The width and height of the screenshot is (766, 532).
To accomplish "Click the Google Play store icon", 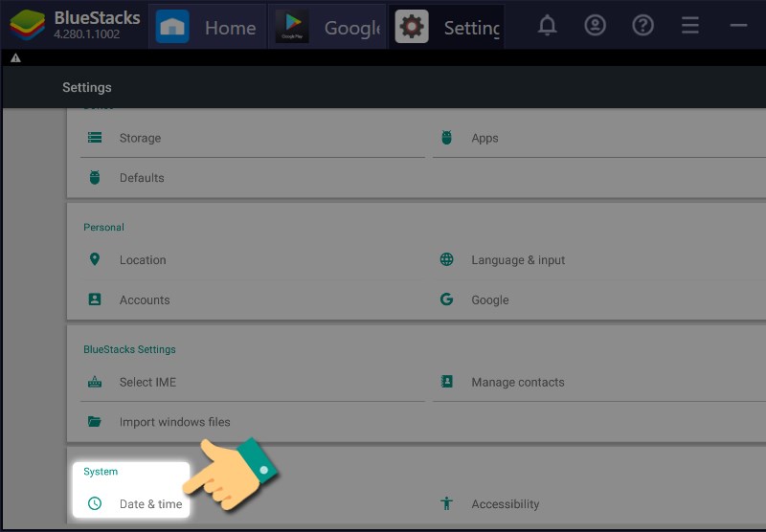I will 292,27.
